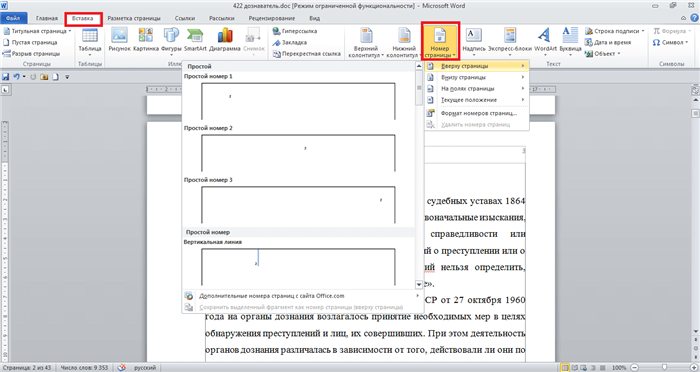The height and width of the screenshot is (372, 700).
Task: Insert a Диаграмма chart
Action: 225,40
